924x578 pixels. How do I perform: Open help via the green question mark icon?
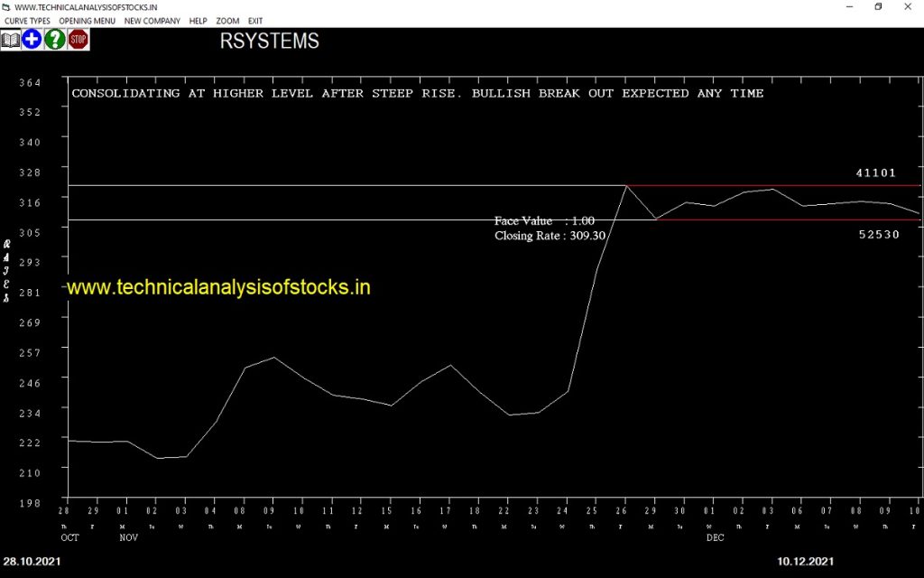click(55, 40)
